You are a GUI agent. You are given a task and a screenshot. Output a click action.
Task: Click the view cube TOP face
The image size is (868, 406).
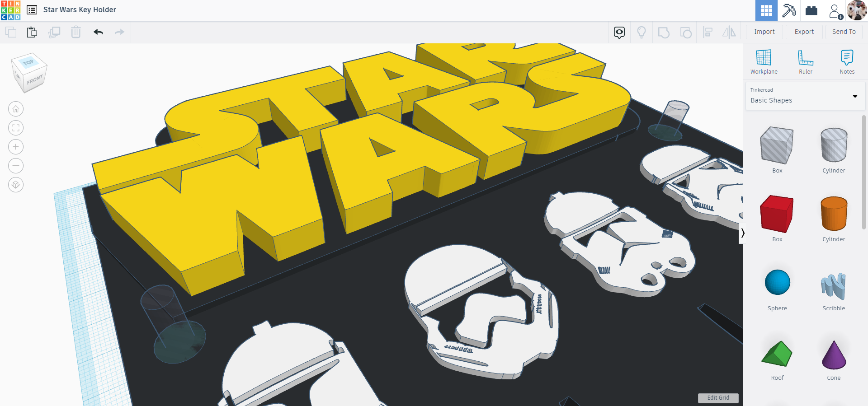coord(28,62)
